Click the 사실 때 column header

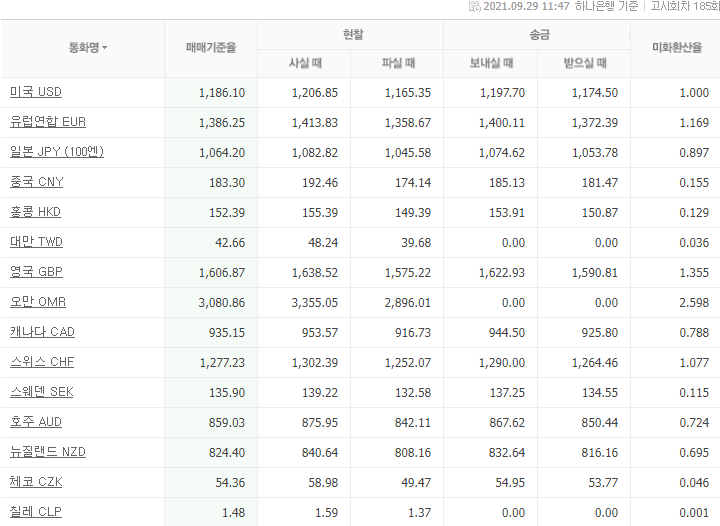click(305, 63)
